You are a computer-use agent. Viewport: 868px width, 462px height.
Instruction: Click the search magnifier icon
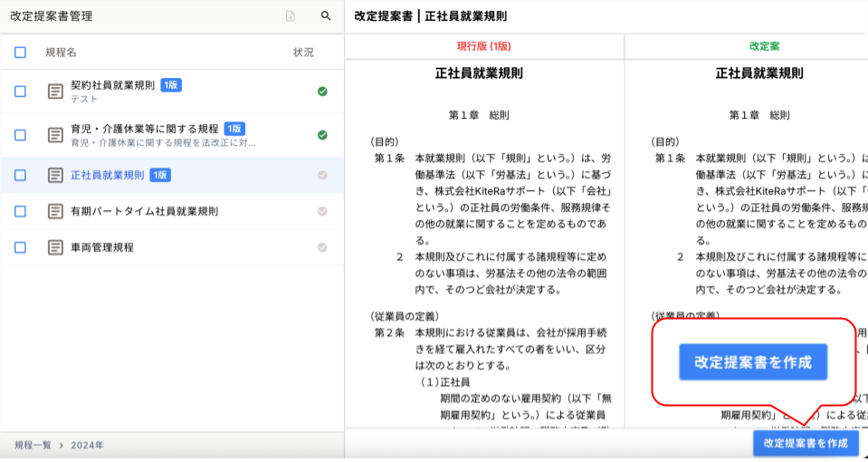pyautogui.click(x=326, y=16)
